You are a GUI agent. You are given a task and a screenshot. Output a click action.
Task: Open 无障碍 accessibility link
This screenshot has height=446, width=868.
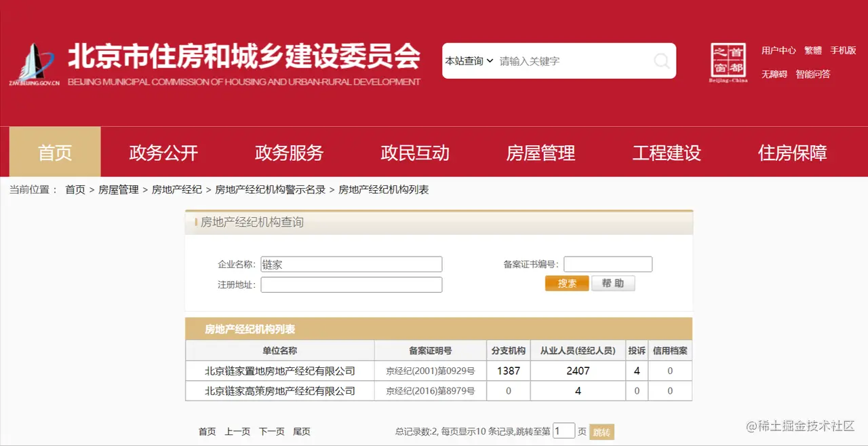pos(774,74)
